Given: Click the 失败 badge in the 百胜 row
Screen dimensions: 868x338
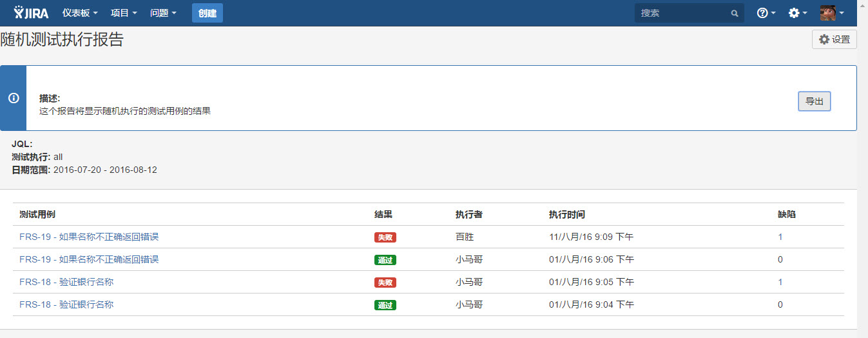Looking at the screenshot, I should click(x=385, y=237).
